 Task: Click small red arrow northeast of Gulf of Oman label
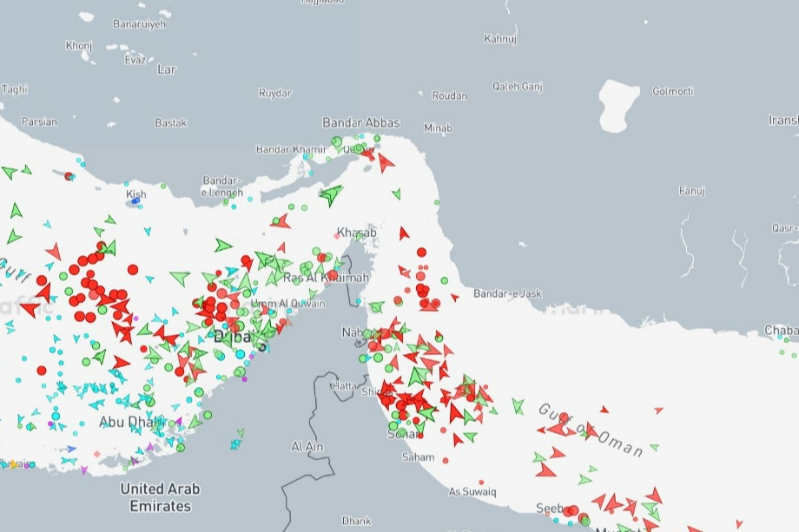point(658,410)
